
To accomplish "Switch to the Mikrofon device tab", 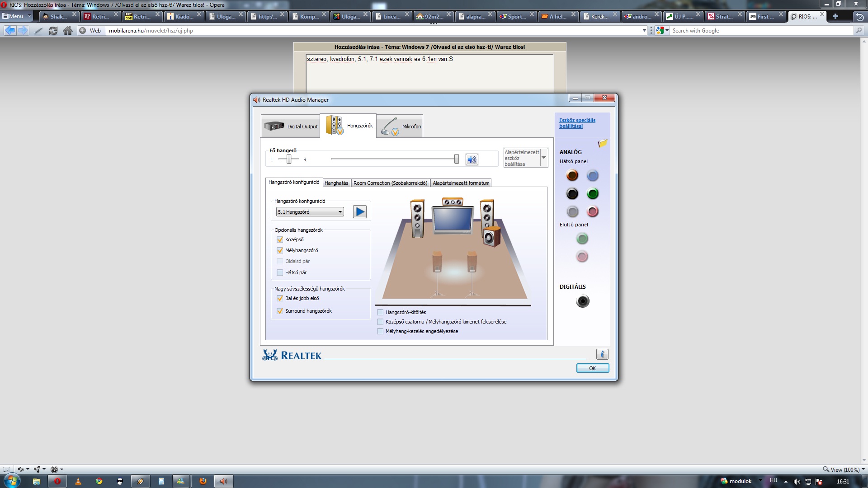I will 400,127.
